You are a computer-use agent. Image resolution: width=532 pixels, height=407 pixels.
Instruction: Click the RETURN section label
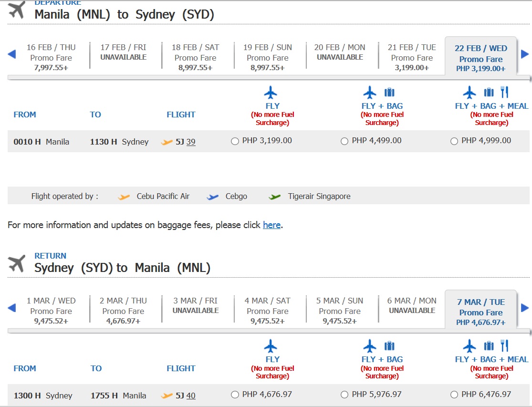(50, 256)
